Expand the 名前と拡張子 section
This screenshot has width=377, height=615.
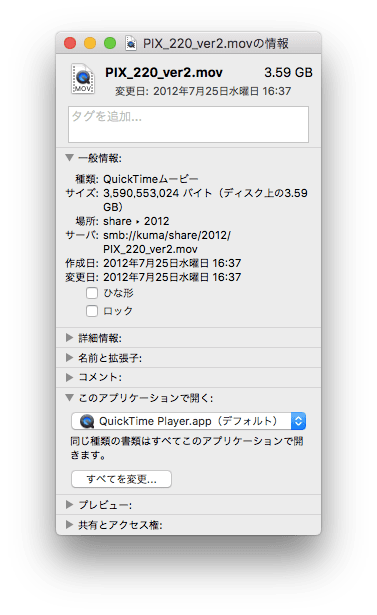click(x=69, y=357)
